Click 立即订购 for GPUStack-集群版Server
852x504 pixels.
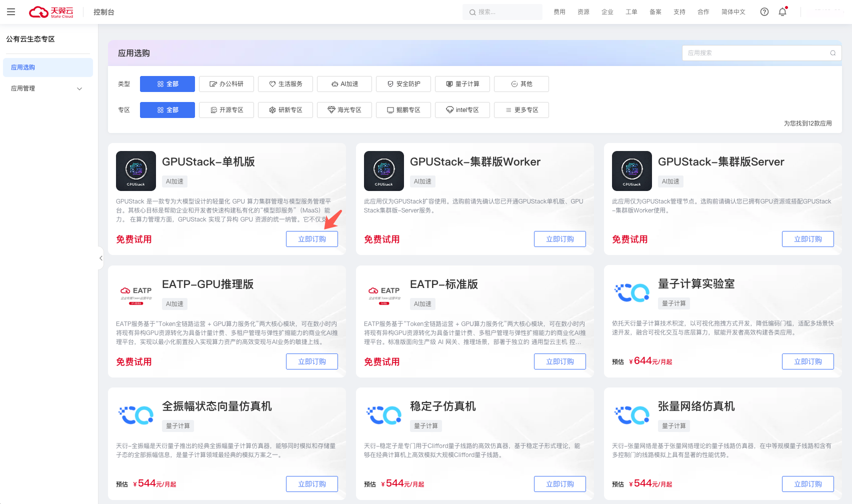[x=808, y=239]
